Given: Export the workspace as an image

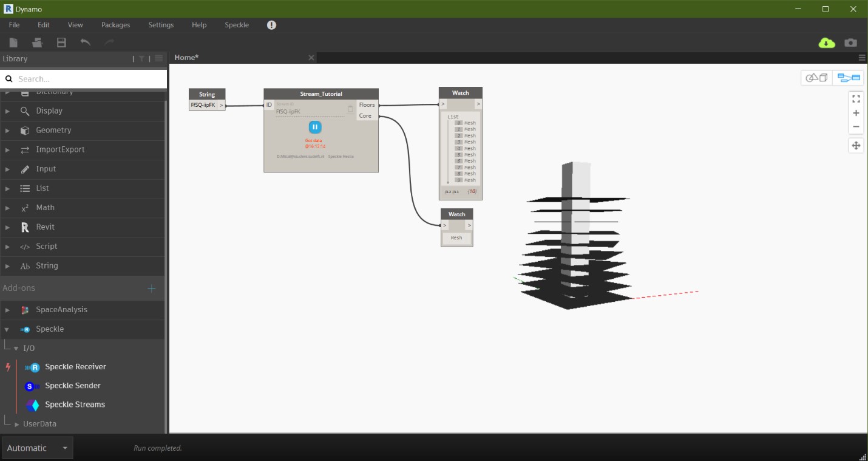Looking at the screenshot, I should [x=850, y=43].
